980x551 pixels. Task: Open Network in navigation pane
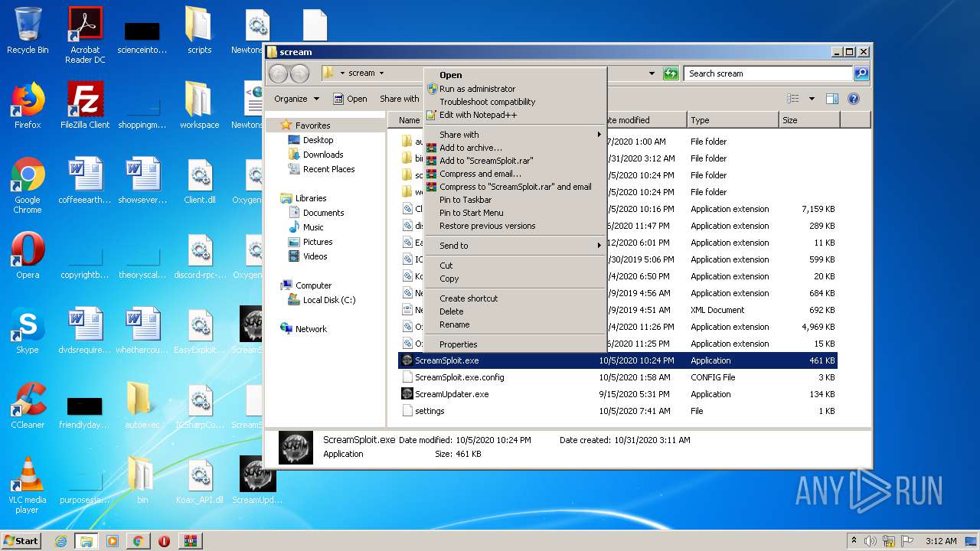(304, 329)
